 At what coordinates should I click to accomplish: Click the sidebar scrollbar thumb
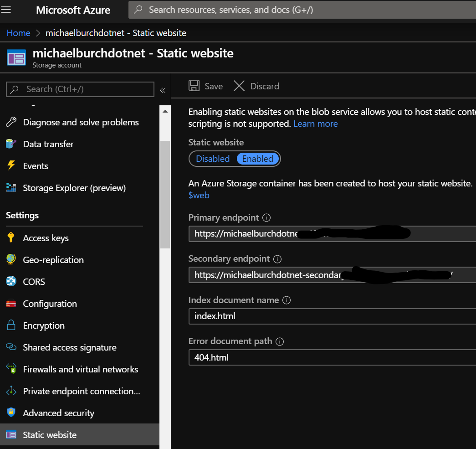[x=165, y=195]
